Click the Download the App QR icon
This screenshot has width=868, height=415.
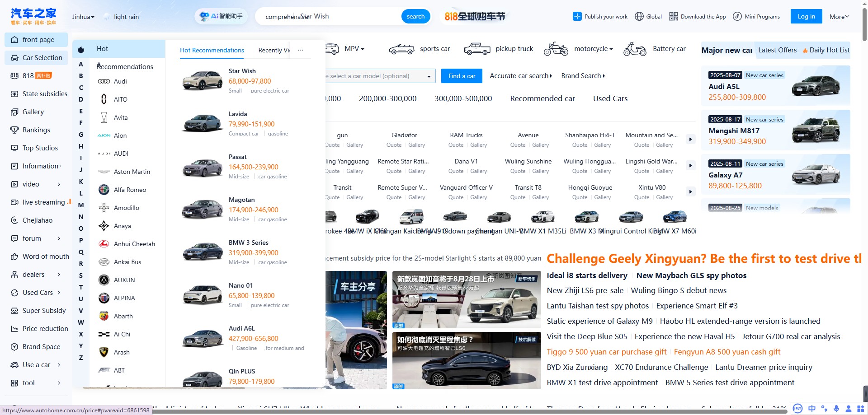point(673,16)
